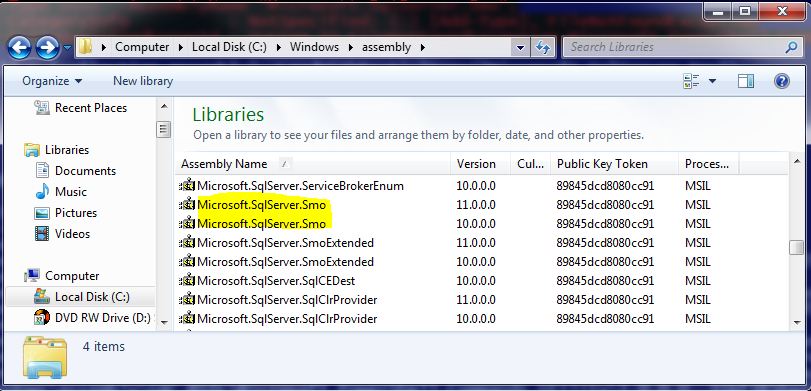The image size is (811, 391).
Task: Click Videos film icon in sidebar
Action: coord(42,234)
